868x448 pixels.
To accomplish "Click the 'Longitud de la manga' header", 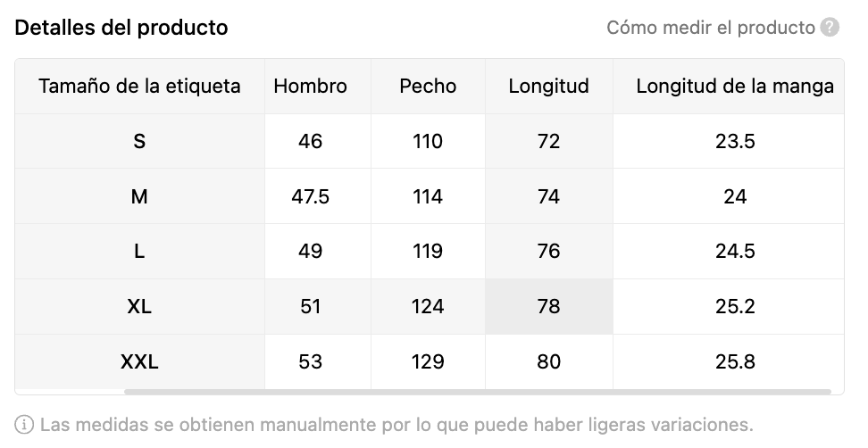I will 735,87.
